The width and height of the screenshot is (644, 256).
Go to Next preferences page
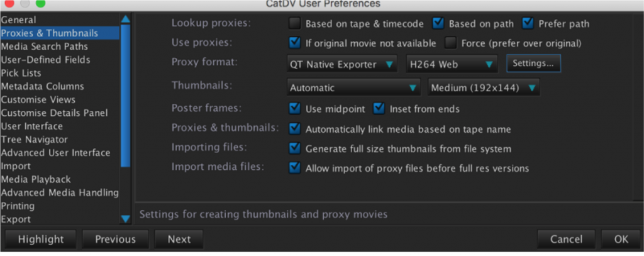179,239
